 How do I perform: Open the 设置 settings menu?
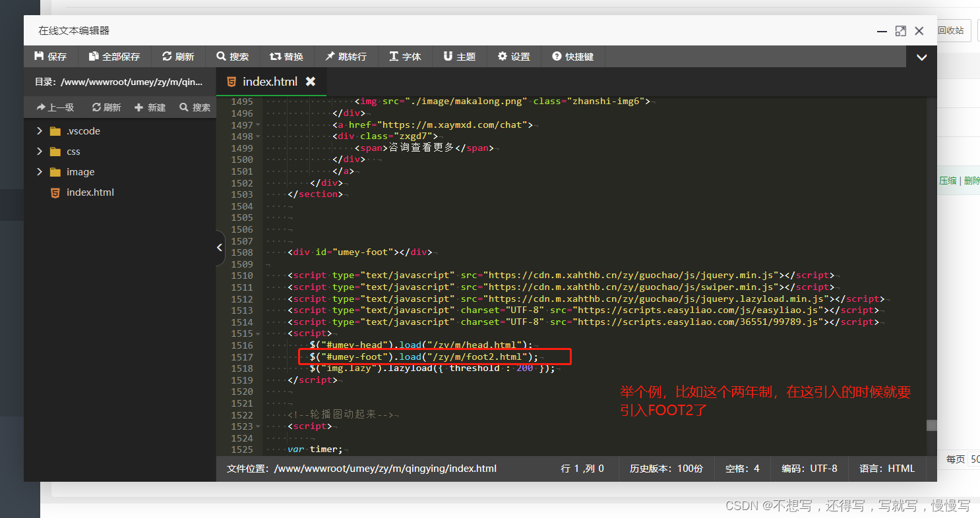pyautogui.click(x=514, y=57)
